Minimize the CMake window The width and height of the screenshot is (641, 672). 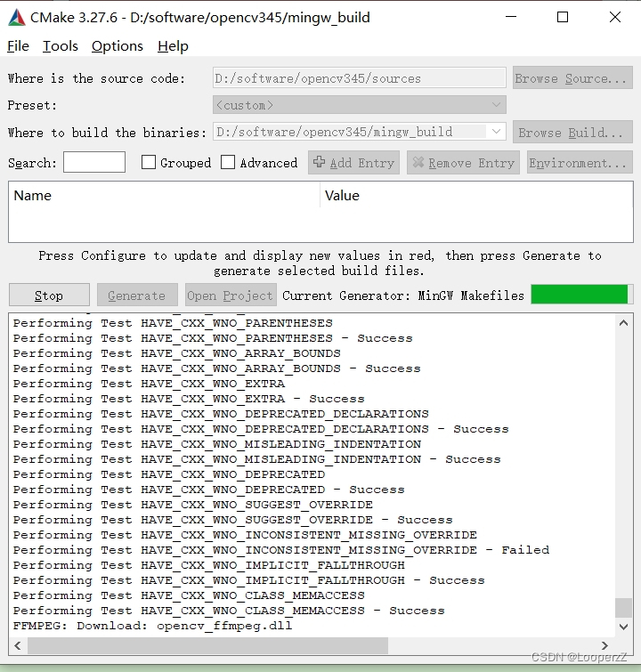pos(511,17)
